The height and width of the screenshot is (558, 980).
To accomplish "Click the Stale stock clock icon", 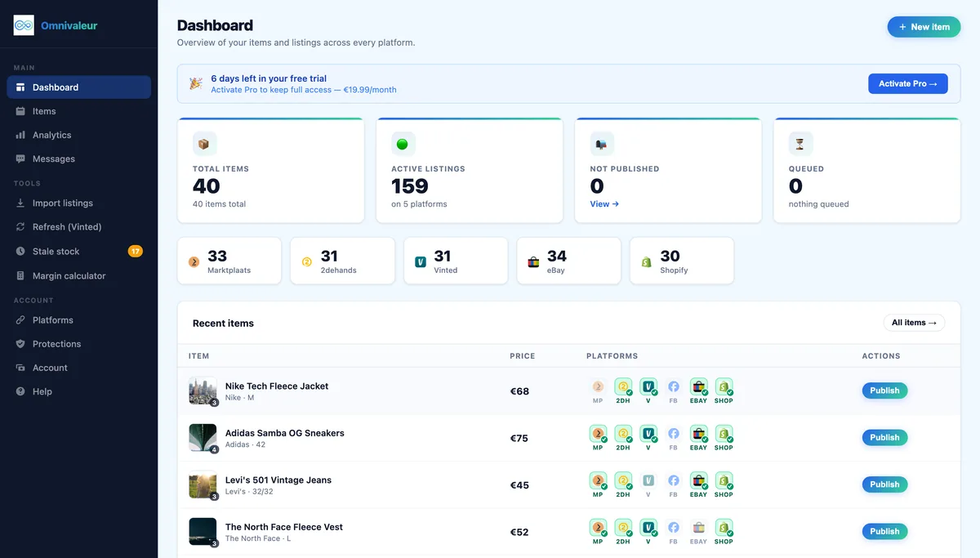I will [x=20, y=252].
